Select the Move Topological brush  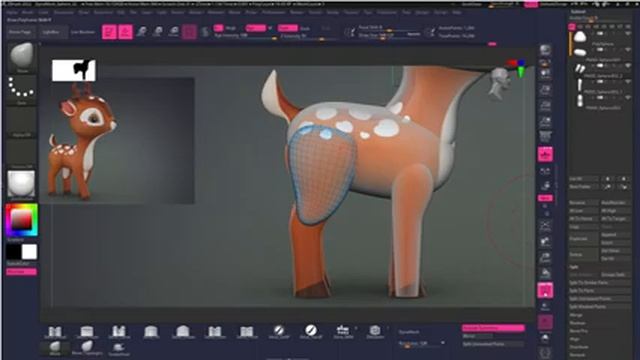[87, 348]
